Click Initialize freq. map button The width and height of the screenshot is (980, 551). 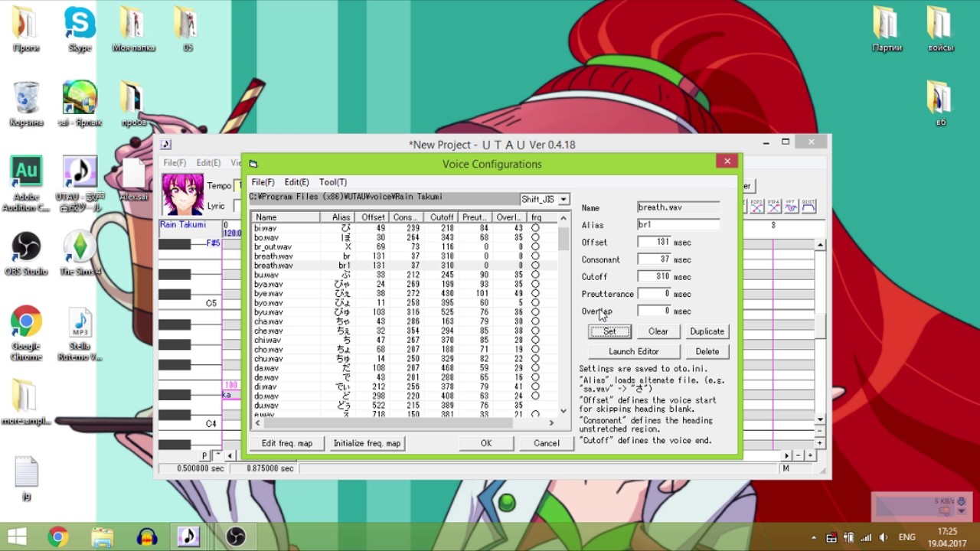367,443
